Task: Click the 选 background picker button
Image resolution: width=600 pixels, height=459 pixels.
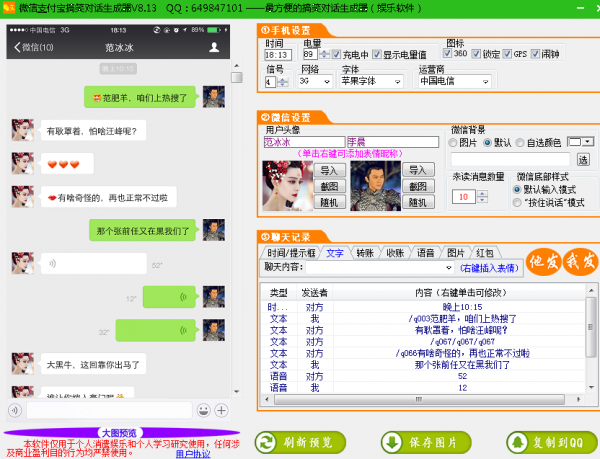Action: click(583, 160)
